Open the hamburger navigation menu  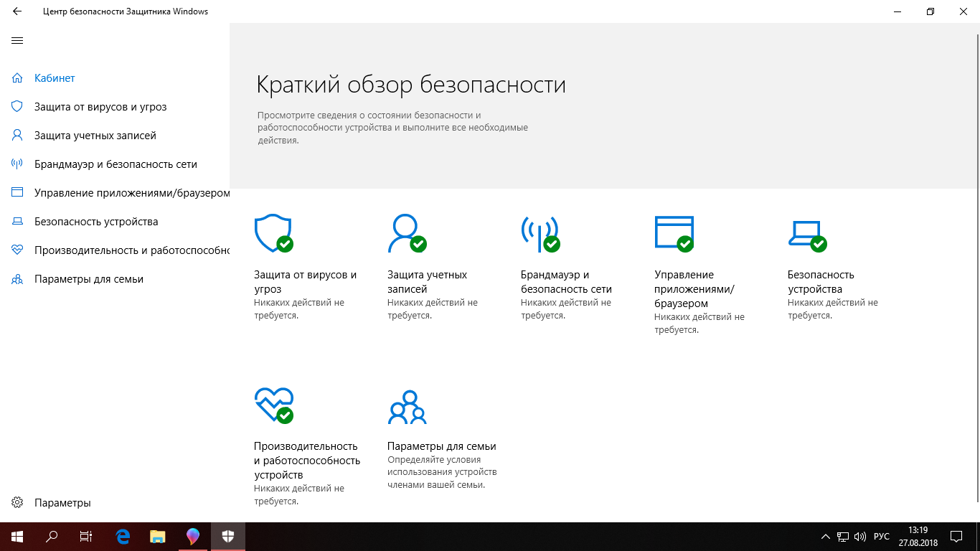(17, 41)
